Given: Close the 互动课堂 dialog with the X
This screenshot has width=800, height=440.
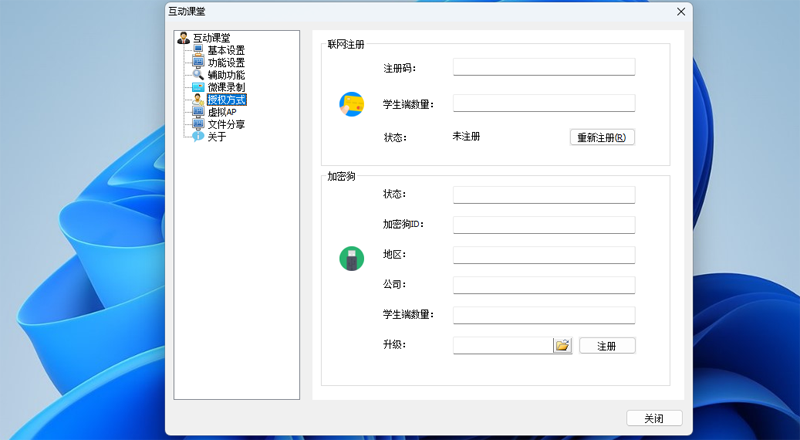Looking at the screenshot, I should (x=681, y=12).
